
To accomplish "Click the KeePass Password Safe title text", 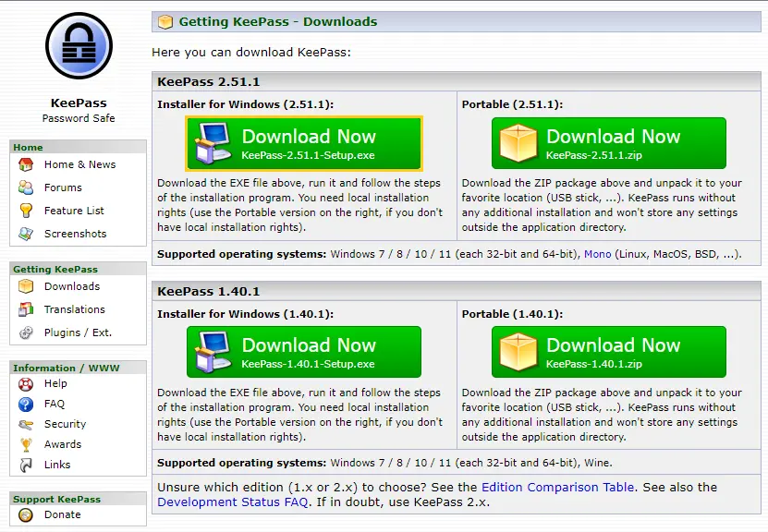I will [79, 110].
